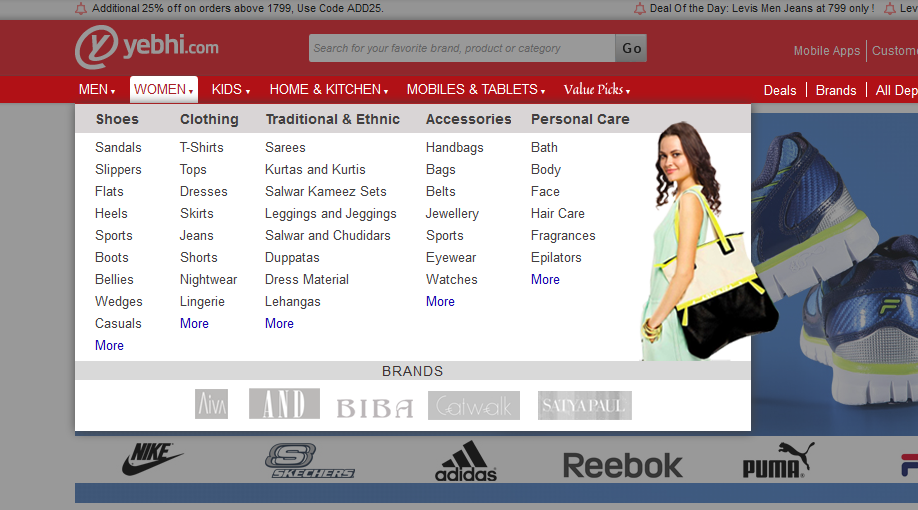Image resolution: width=918 pixels, height=510 pixels.
Task: Expand the KIDS dropdown menu
Action: click(x=231, y=90)
